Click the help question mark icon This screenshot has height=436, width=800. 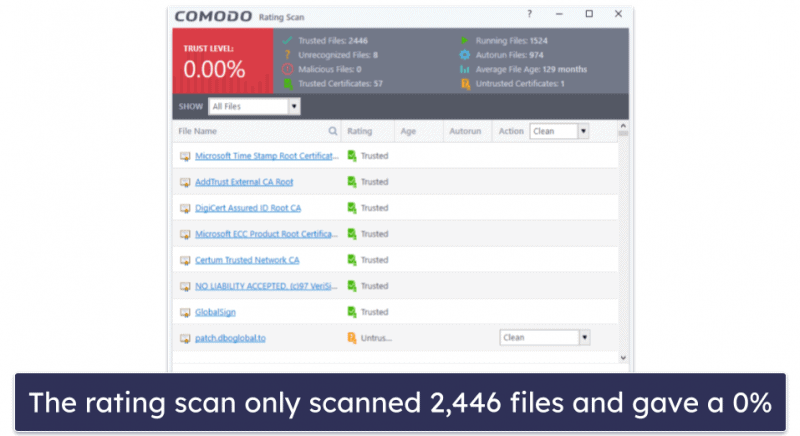click(530, 14)
